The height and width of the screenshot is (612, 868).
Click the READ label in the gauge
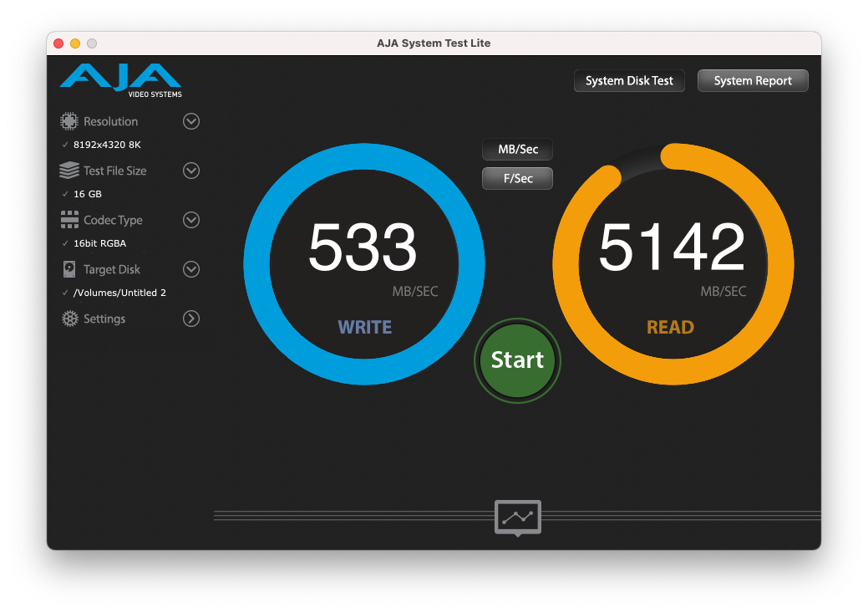point(670,328)
